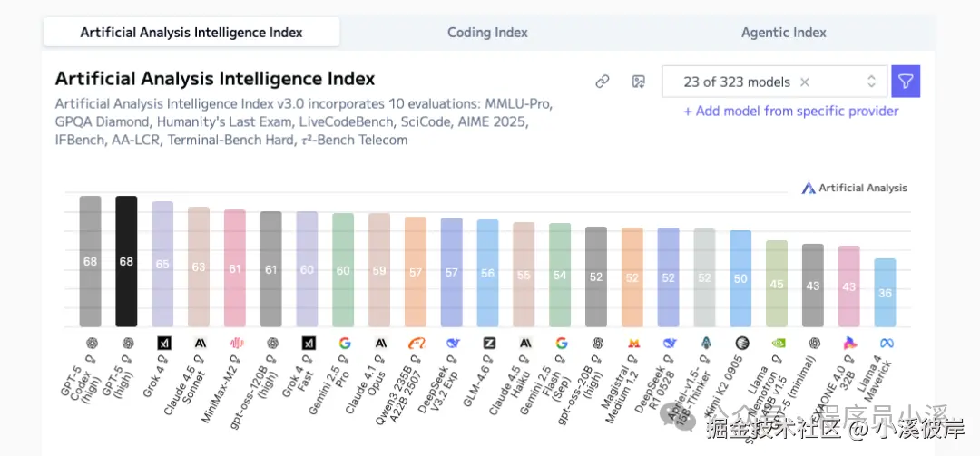Clear the 23 of 323 models selection
Viewport: 980px width, 456px height.
(805, 82)
